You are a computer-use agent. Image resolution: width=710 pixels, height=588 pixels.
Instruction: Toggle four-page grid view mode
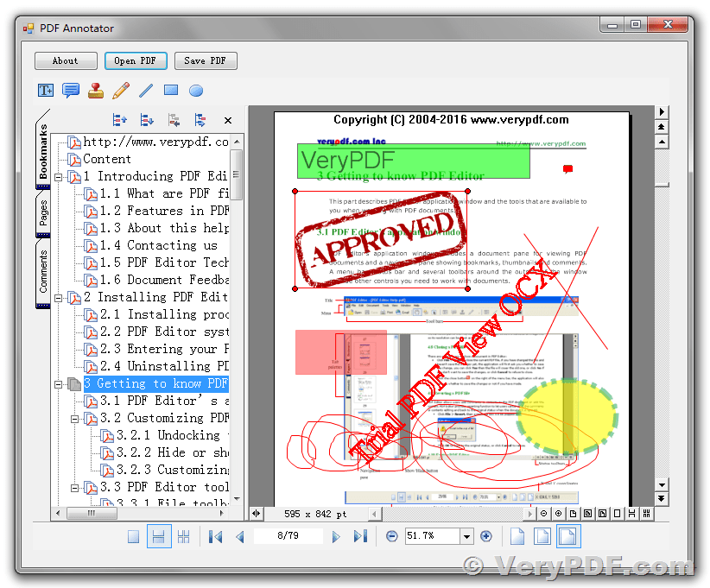point(183,536)
